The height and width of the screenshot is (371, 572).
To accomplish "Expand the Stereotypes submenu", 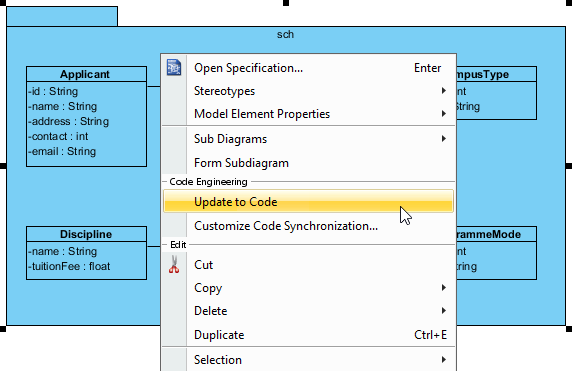I will click(x=308, y=91).
